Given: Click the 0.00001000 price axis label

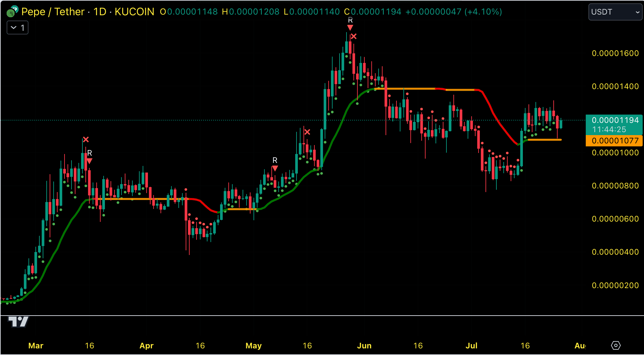Looking at the screenshot, I should click(615, 153).
